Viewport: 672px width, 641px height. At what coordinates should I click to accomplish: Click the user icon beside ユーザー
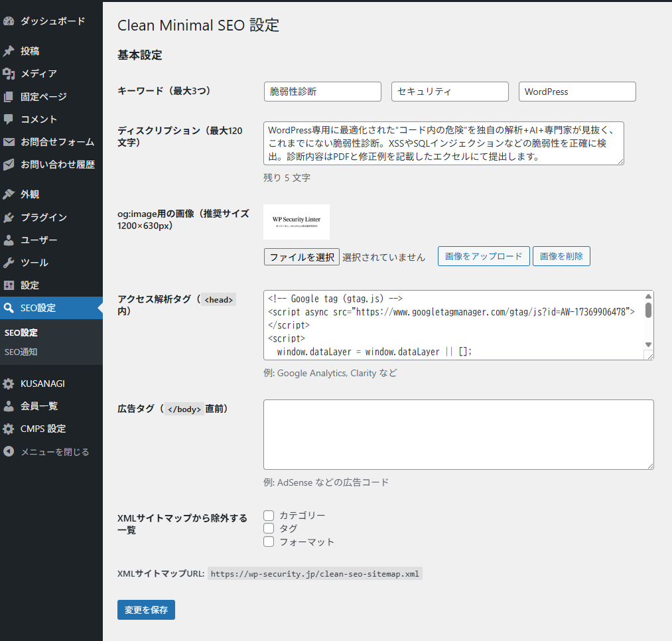pyautogui.click(x=9, y=240)
